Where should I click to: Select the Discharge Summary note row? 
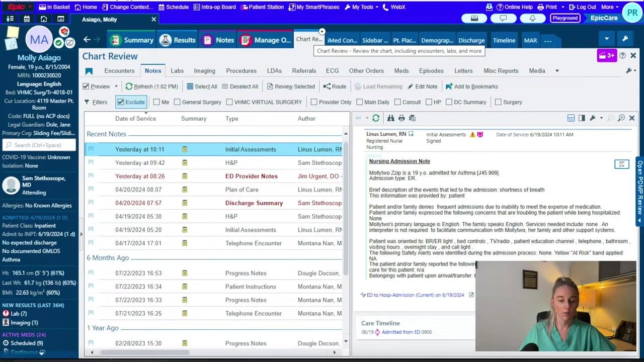click(213, 203)
